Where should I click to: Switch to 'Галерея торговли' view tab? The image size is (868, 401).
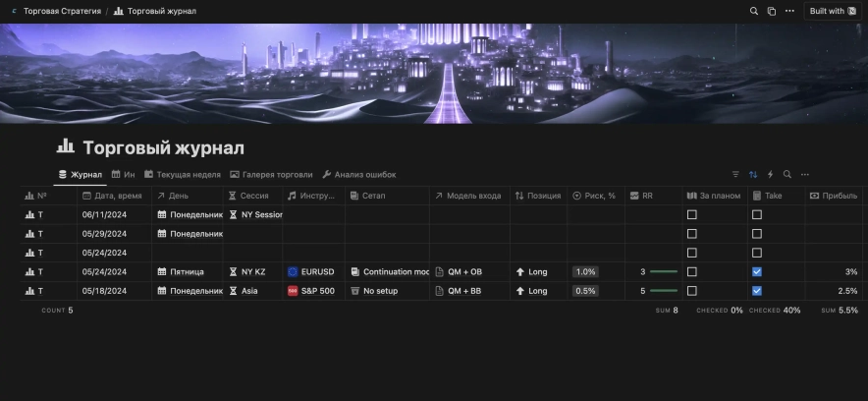point(271,175)
